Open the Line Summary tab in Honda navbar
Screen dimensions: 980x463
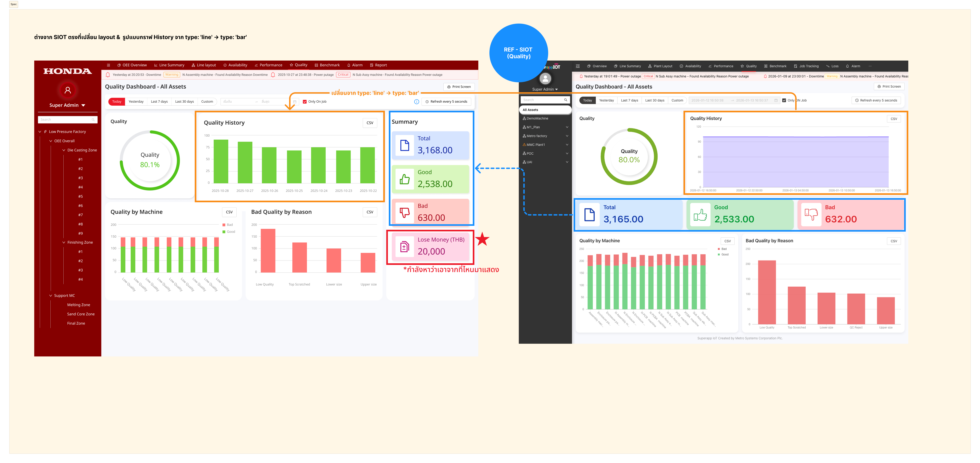pyautogui.click(x=169, y=65)
